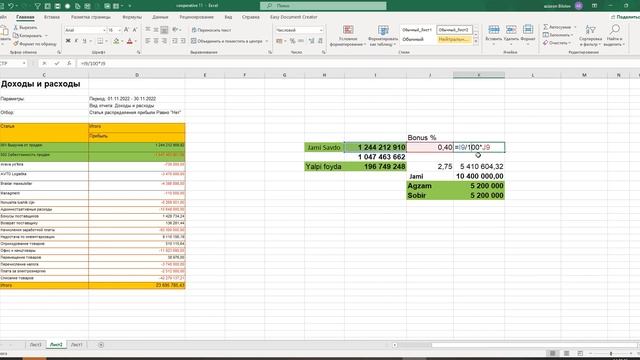This screenshot has height=360, width=640.
Task: Click the top align icon
Action: point(148,30)
